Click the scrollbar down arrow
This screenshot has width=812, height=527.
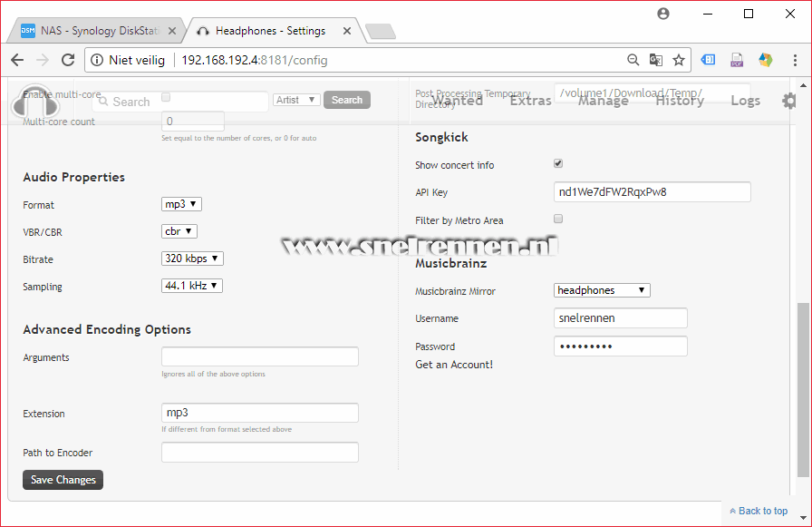click(x=803, y=517)
